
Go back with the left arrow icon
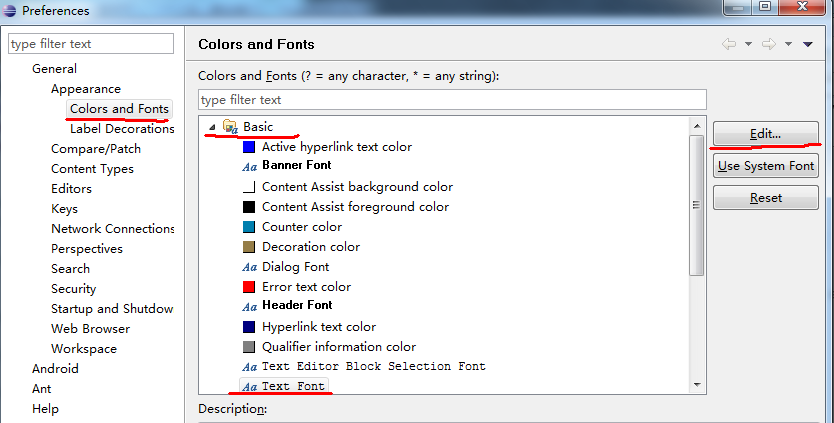point(729,44)
